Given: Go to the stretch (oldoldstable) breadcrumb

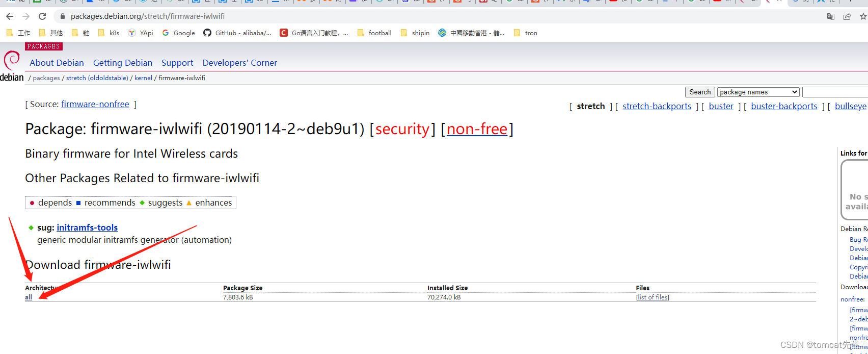Looking at the screenshot, I should click(97, 78).
